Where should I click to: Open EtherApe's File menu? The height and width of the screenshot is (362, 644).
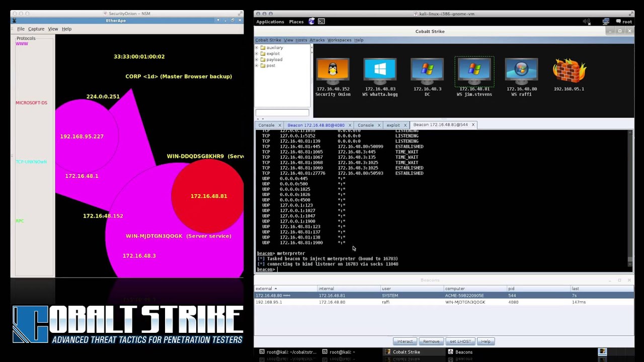coord(21,29)
